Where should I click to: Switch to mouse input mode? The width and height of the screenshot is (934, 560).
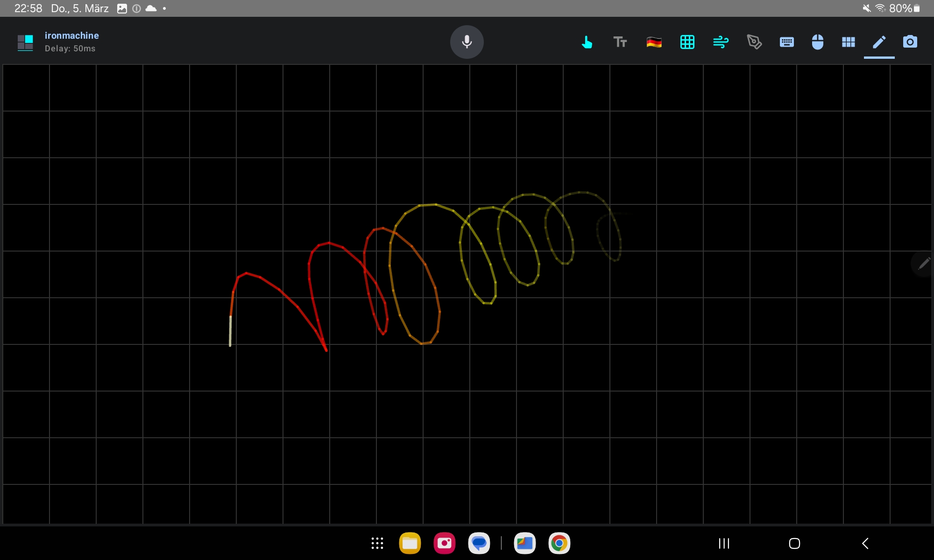(x=818, y=42)
